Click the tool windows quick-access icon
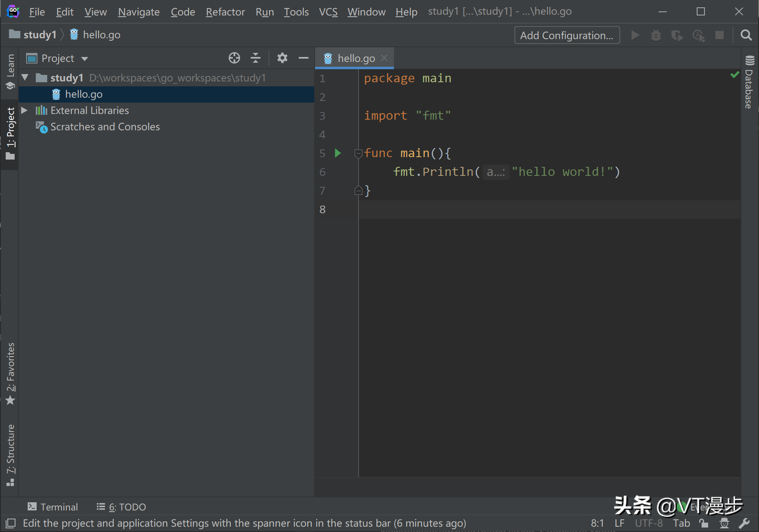This screenshot has height=532, width=759. point(11,523)
